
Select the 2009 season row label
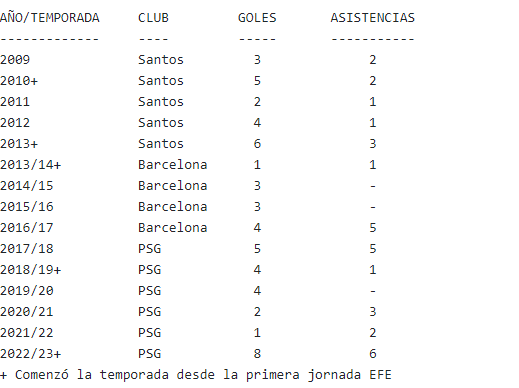tap(15, 60)
